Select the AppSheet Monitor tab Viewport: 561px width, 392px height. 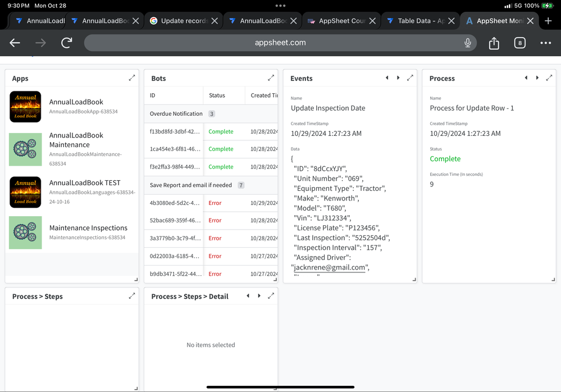500,21
